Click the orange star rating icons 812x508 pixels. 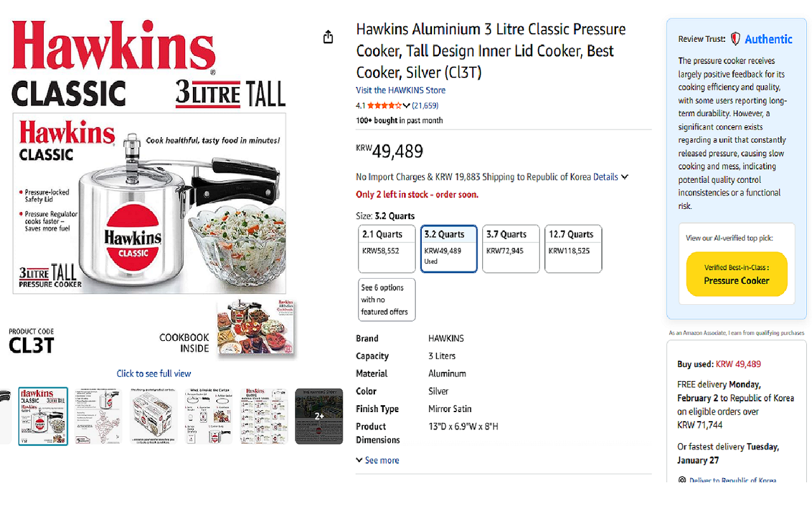tap(383, 106)
